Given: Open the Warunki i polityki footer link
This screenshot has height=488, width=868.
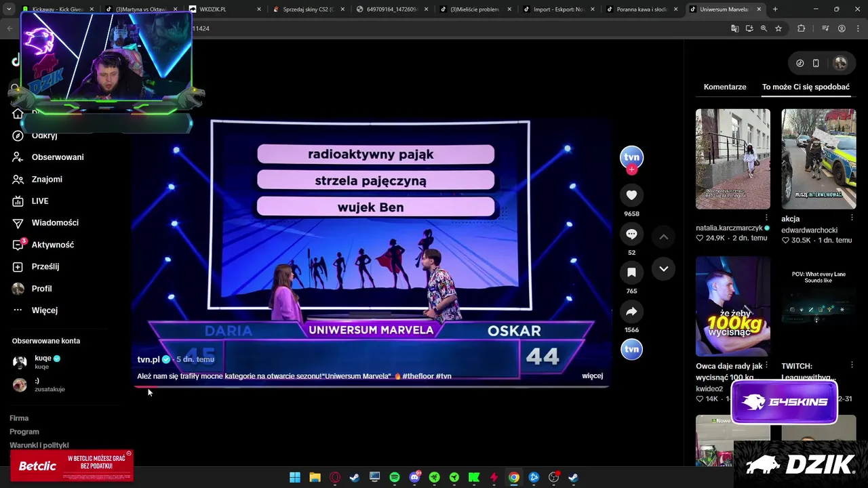Looking at the screenshot, I should (x=39, y=445).
